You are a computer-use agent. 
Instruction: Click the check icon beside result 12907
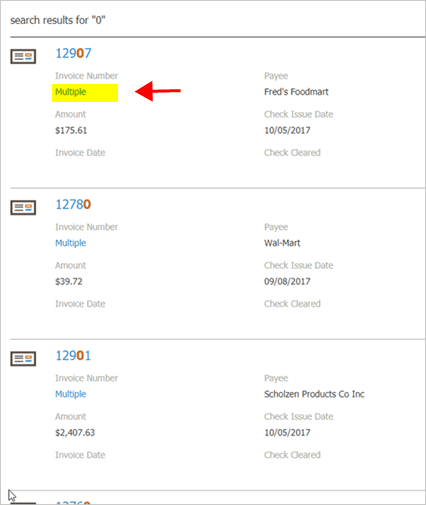point(23,56)
